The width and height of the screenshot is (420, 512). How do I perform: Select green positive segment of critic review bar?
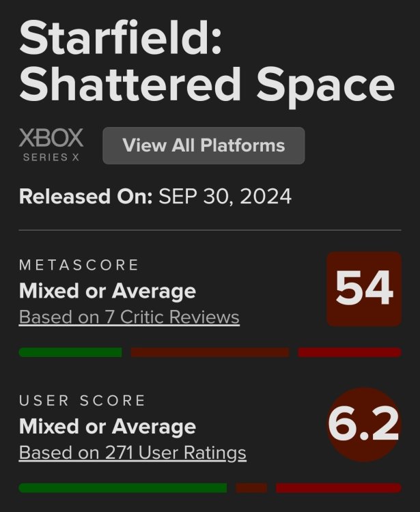[x=70, y=352]
